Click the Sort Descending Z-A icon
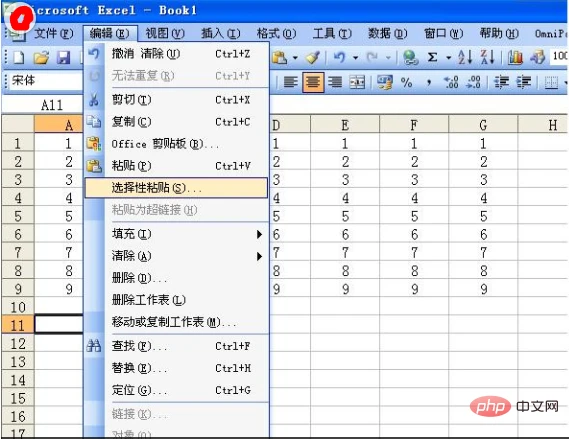The height and width of the screenshot is (439, 569). (487, 57)
